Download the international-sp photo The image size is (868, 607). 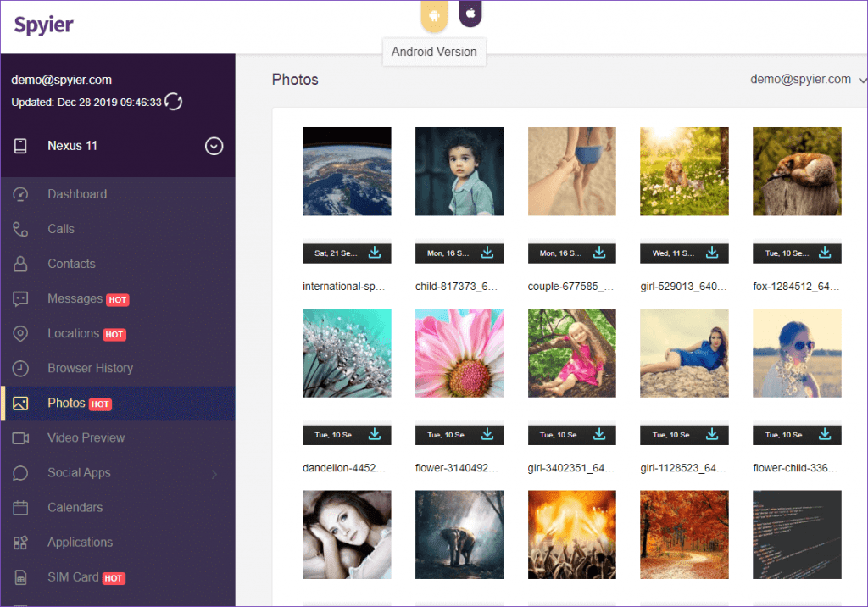pyautogui.click(x=375, y=253)
